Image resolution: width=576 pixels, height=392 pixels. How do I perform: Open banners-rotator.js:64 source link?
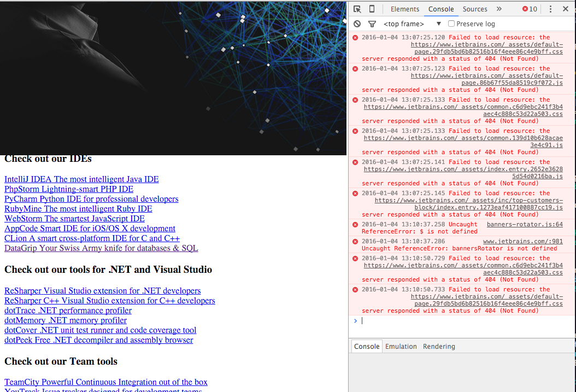[525, 224]
